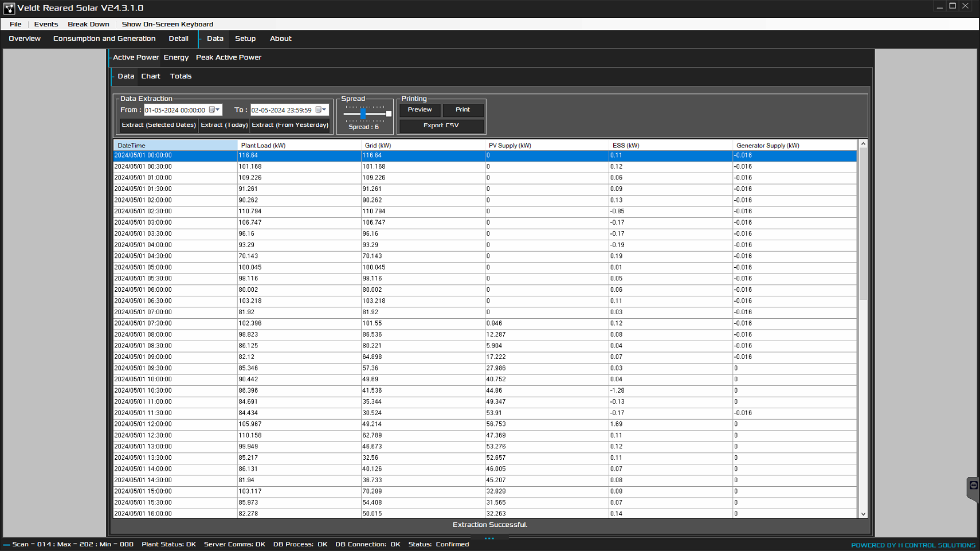Switch to the Chart view tab

pos(151,76)
